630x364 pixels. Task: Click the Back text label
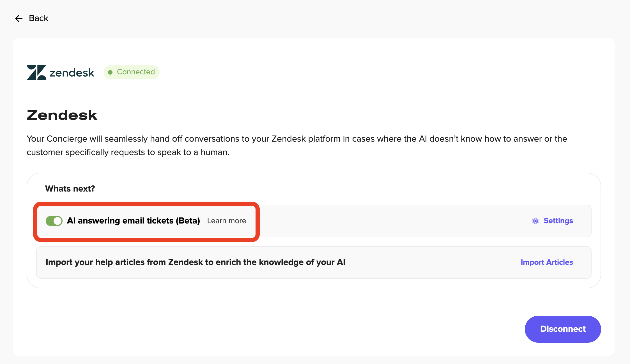click(x=39, y=18)
